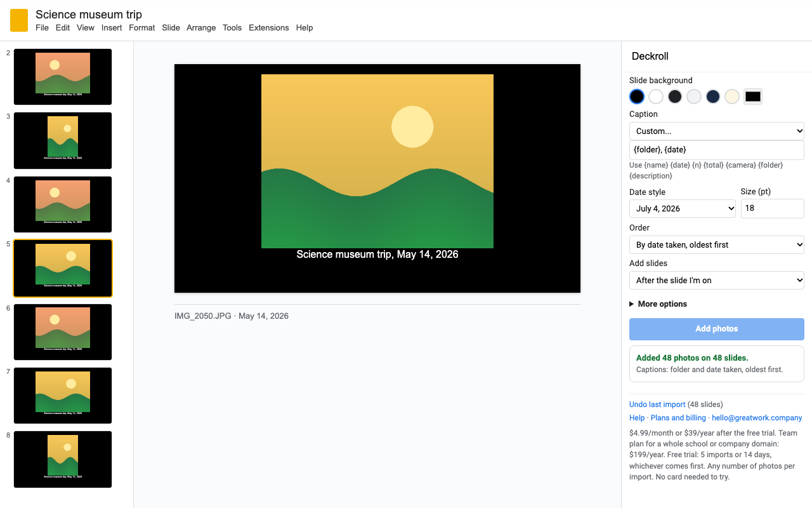
Task: Select slide 7 thumbnail
Action: pos(63,396)
